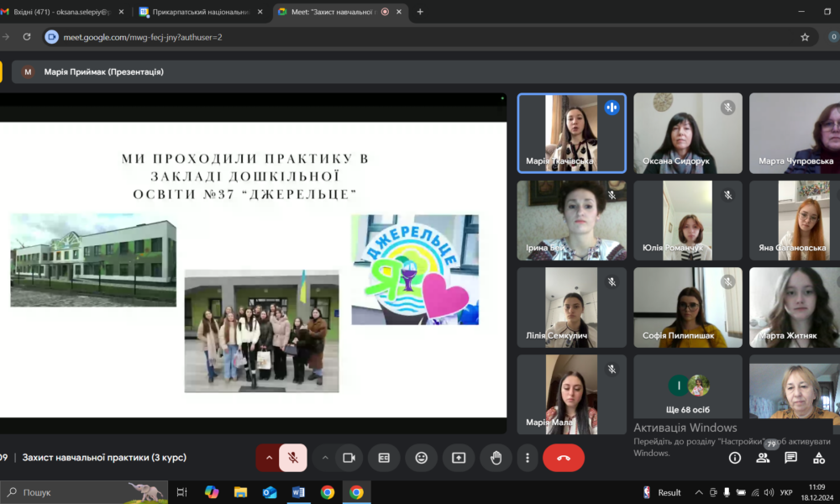840x504 pixels.
Task: Show the participants list
Action: click(763, 458)
